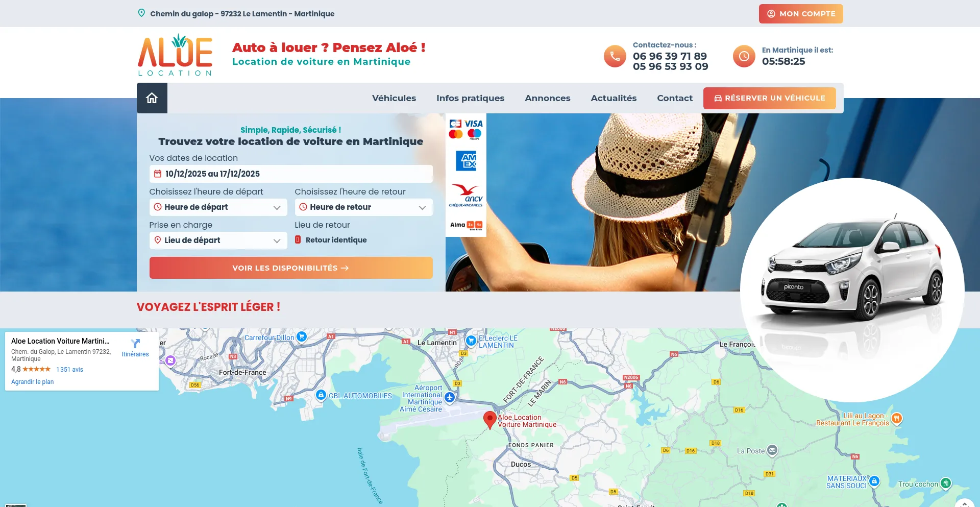This screenshot has height=507, width=980.
Task: Go to the Actualités menu item
Action: click(x=614, y=98)
